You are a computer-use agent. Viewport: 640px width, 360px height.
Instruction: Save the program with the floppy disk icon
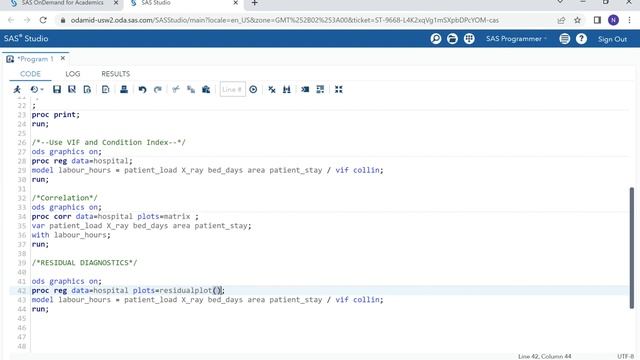tap(57, 89)
